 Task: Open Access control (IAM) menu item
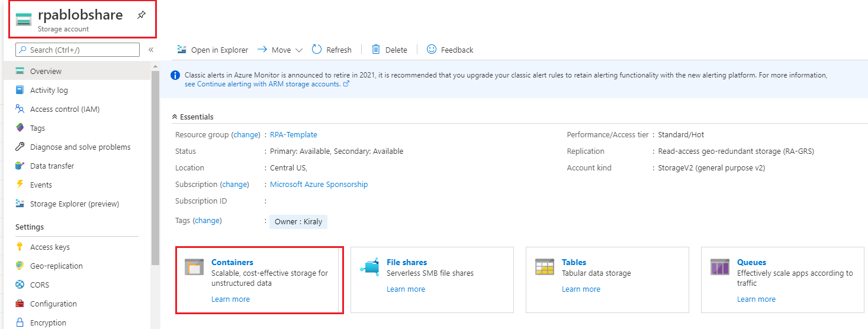click(x=65, y=109)
